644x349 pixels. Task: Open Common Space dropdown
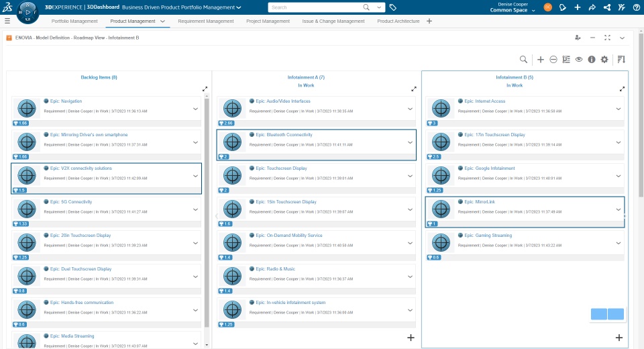533,11
